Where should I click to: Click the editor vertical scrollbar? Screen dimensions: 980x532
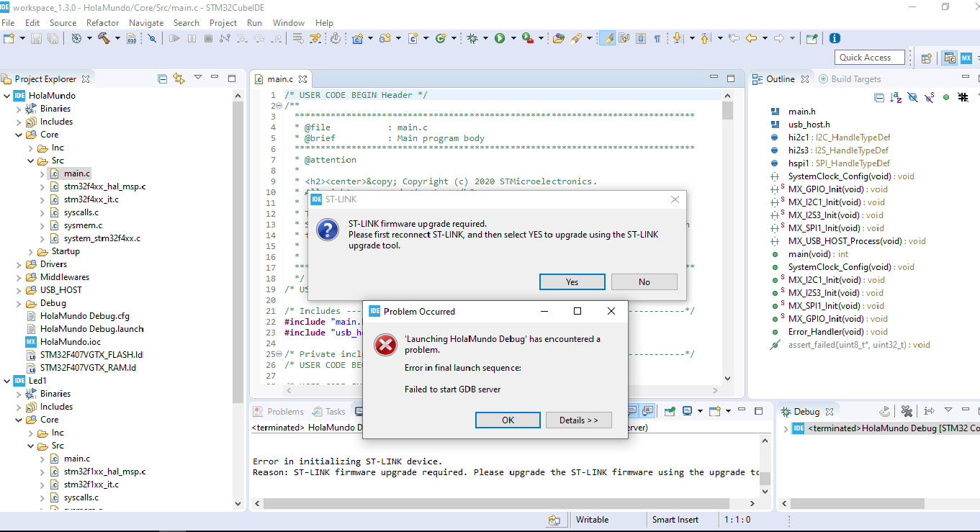(x=727, y=238)
